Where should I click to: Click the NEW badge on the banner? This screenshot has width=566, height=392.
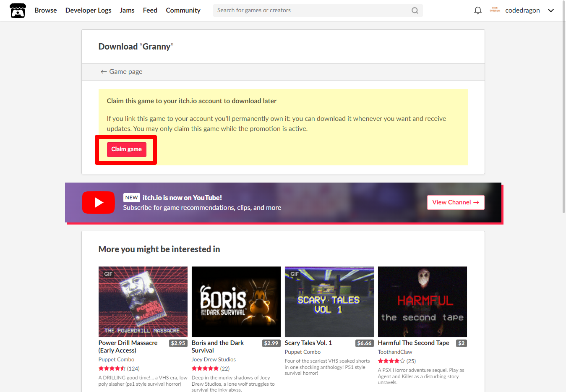click(132, 198)
